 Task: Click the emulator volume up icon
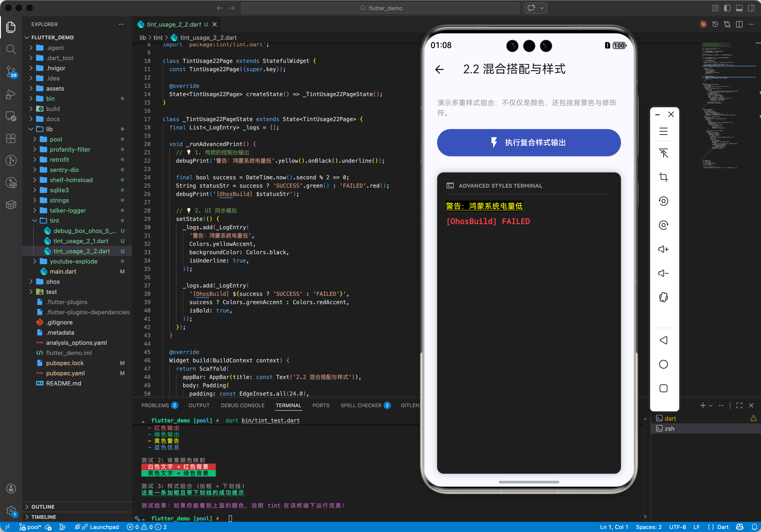click(x=663, y=249)
